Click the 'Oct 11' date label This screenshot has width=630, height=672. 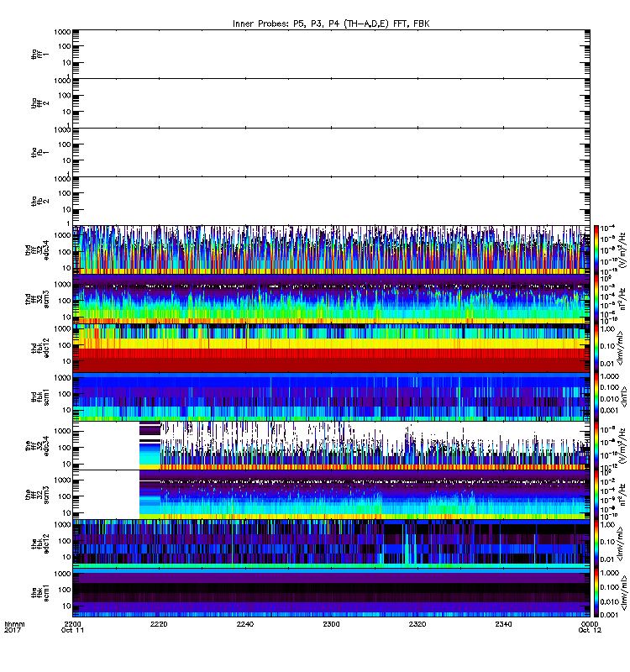click(73, 631)
